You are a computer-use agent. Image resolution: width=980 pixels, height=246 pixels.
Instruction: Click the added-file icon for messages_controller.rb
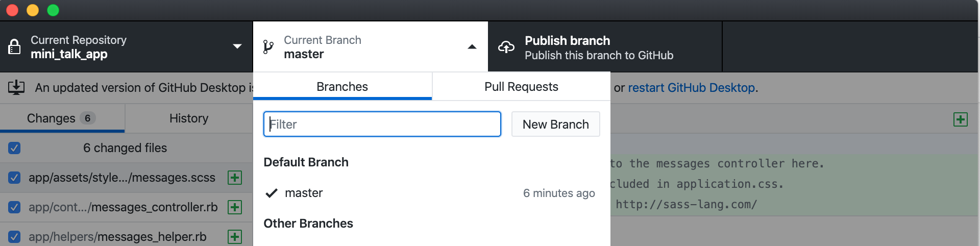pyautogui.click(x=235, y=207)
